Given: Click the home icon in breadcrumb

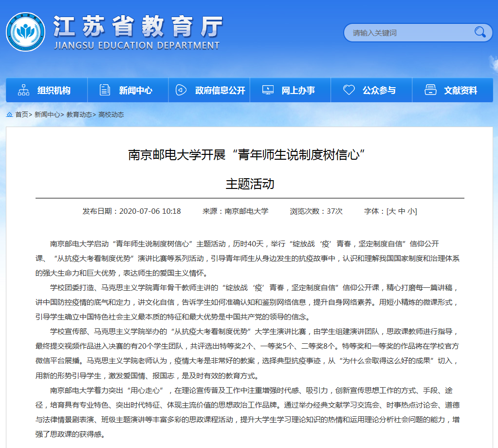Looking at the screenshot, I should point(9,114).
